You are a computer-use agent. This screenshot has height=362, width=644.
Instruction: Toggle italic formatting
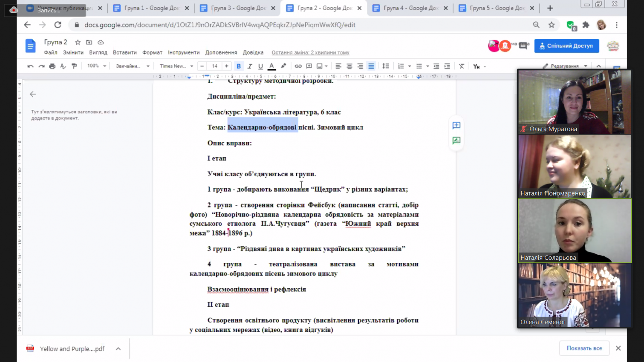click(x=250, y=66)
